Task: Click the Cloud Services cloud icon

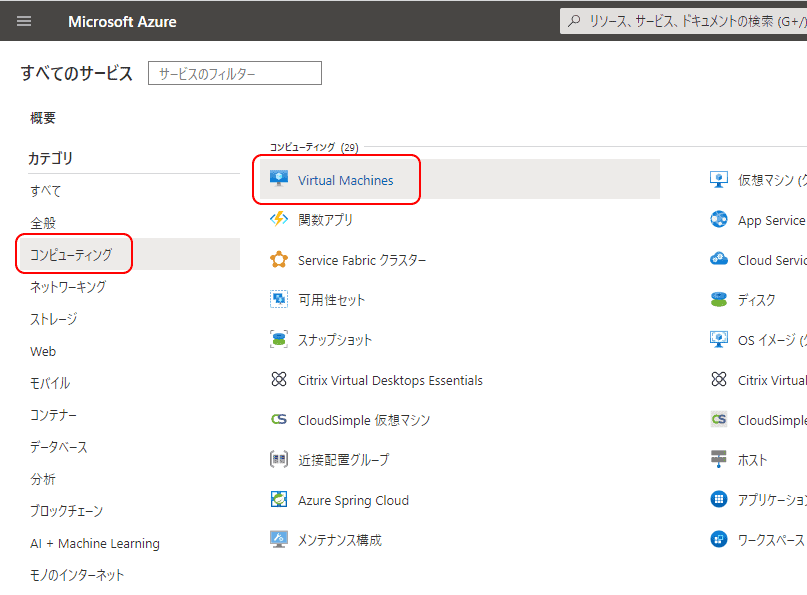Action: click(x=719, y=258)
